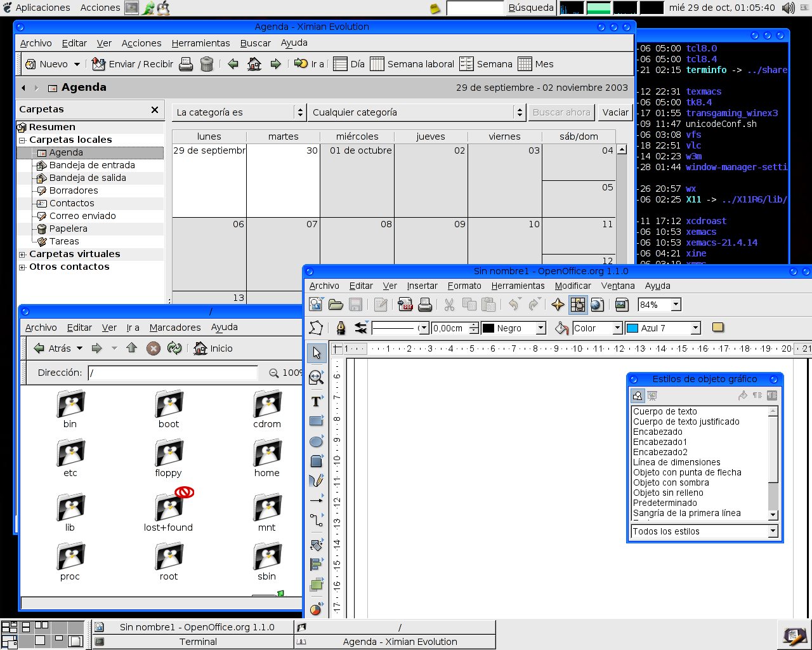Screen dimensions: 812x650
Task: Click Inicio in the file browser
Action: [x=213, y=348]
